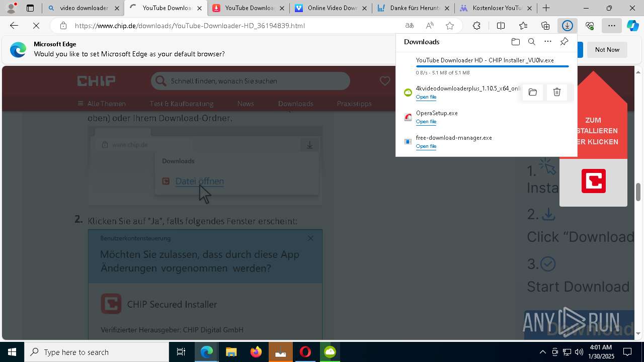The height and width of the screenshot is (362, 644).
Task: Toggle Split screen icon
Action: (x=501, y=26)
